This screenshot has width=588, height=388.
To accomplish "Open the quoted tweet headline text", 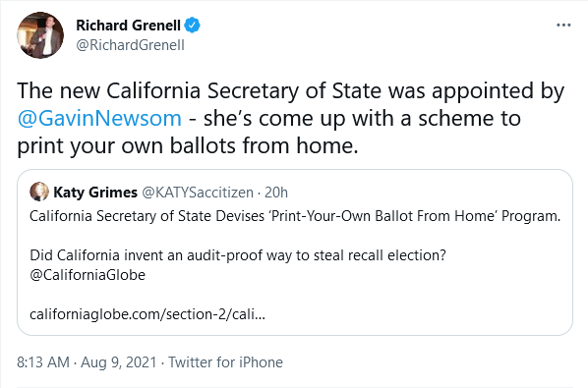I will 295,216.
